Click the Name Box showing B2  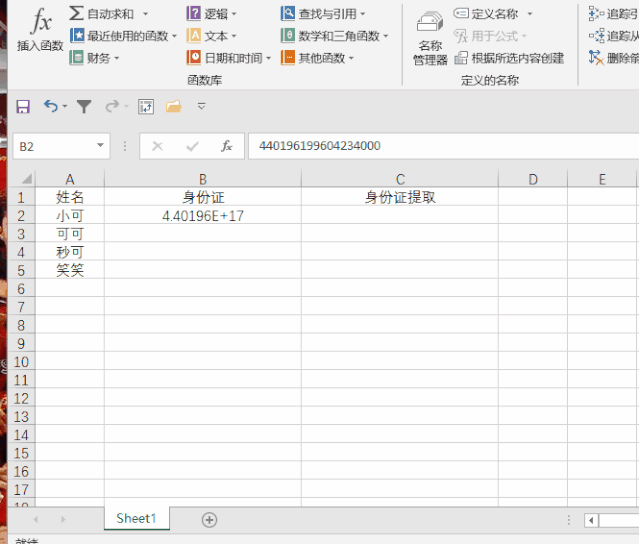tap(53, 146)
